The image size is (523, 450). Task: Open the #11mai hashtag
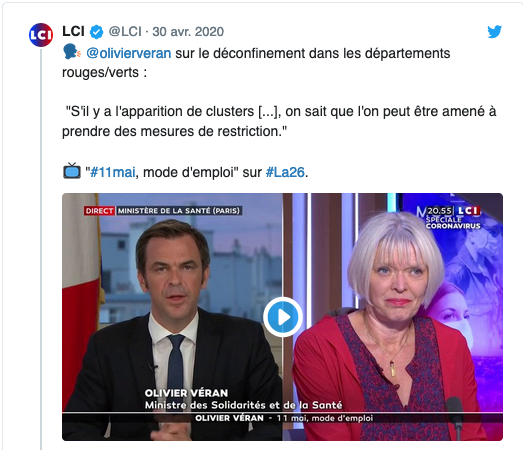click(x=113, y=172)
